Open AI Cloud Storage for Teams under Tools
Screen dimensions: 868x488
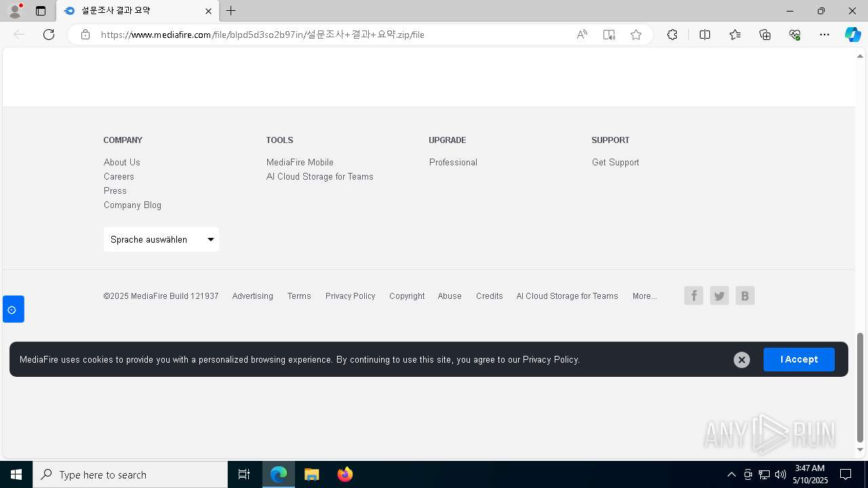(320, 176)
